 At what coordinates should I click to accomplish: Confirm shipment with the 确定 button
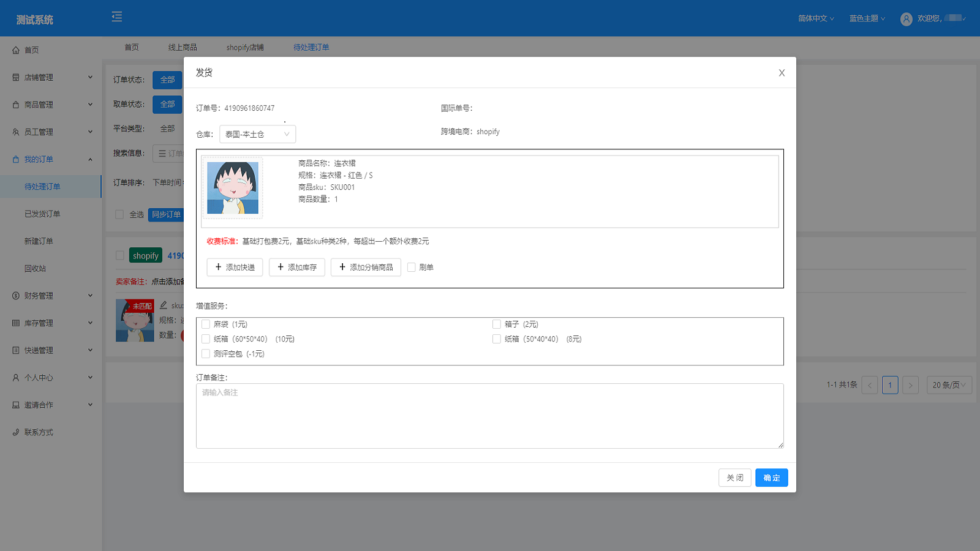771,478
